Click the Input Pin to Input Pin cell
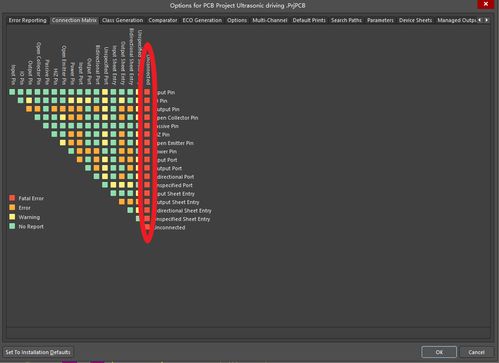Screen dimensions: 499x363 tap(12, 92)
